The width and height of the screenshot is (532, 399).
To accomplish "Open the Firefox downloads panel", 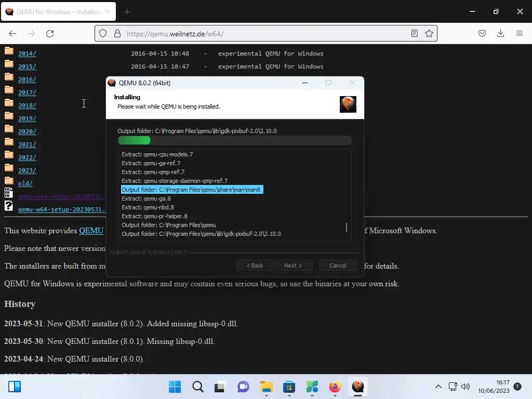I will tap(500, 33).
